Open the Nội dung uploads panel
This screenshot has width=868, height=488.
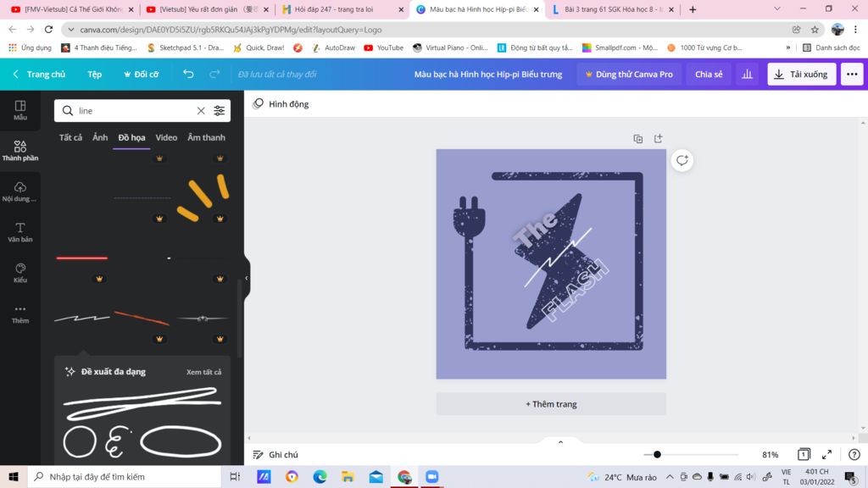20,191
